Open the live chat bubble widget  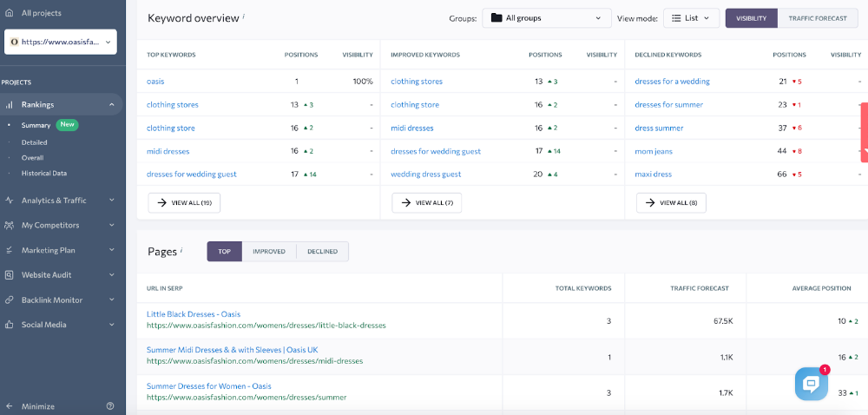coord(812,384)
